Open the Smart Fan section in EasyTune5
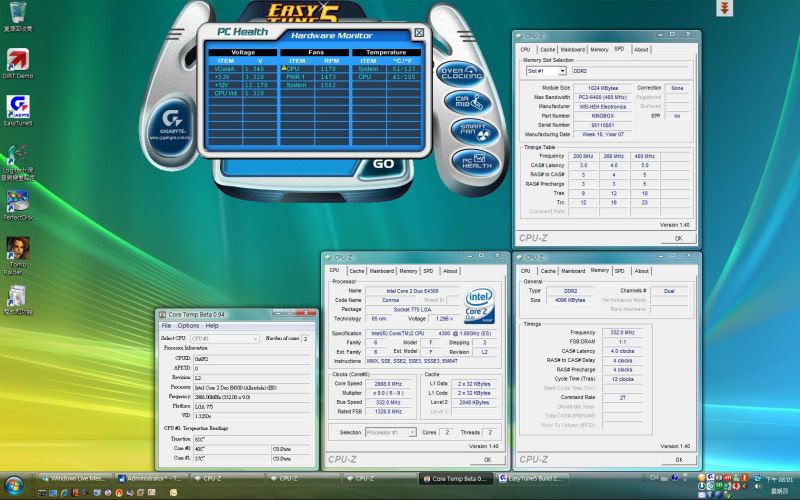800x500 pixels. pos(474,132)
